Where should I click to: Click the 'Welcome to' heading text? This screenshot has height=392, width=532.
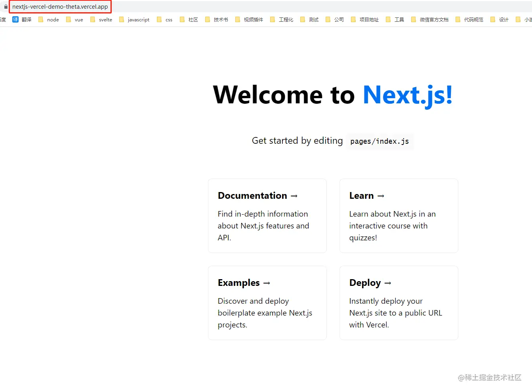tap(284, 95)
